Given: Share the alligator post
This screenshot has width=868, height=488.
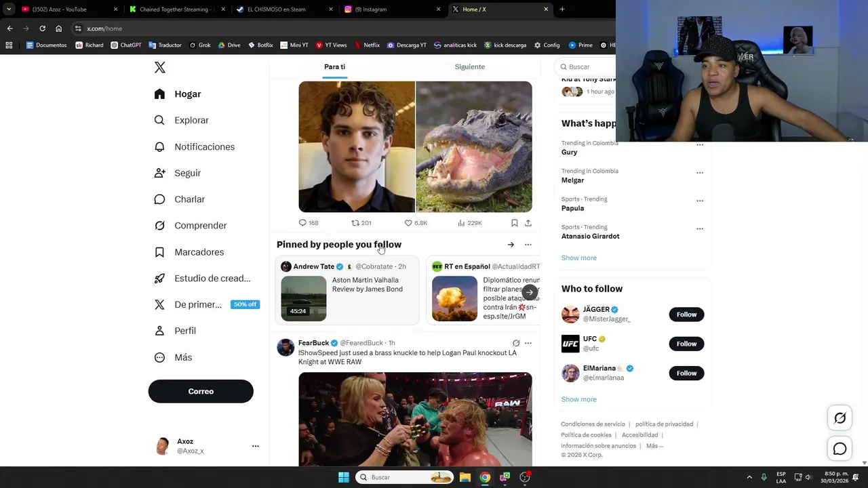Looking at the screenshot, I should coord(528,223).
